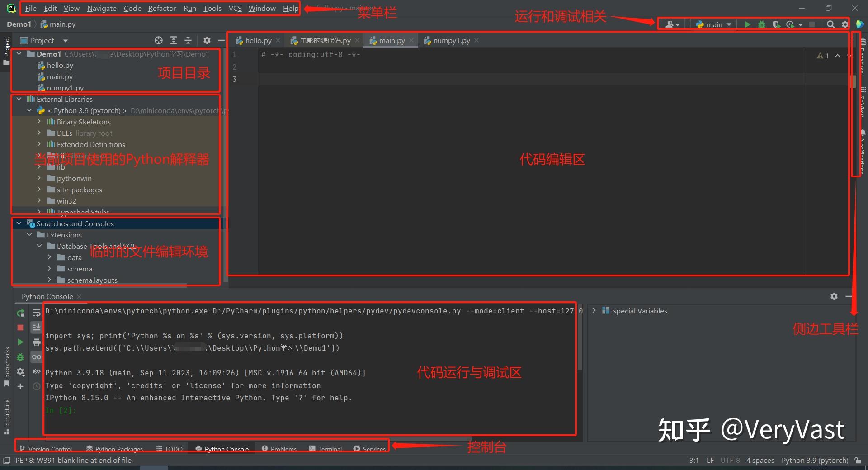Click the console input prompt In [2]
Screen dimensions: 868x470
(61, 410)
